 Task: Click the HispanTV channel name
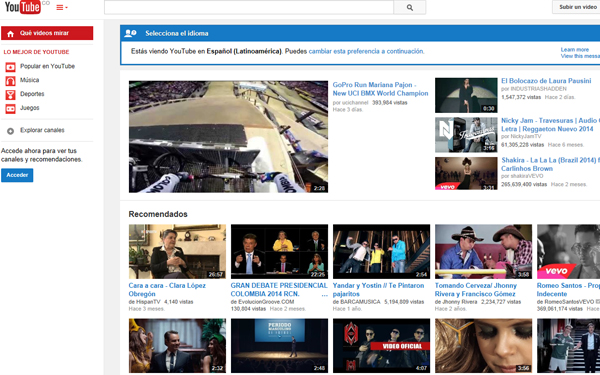[x=147, y=302]
